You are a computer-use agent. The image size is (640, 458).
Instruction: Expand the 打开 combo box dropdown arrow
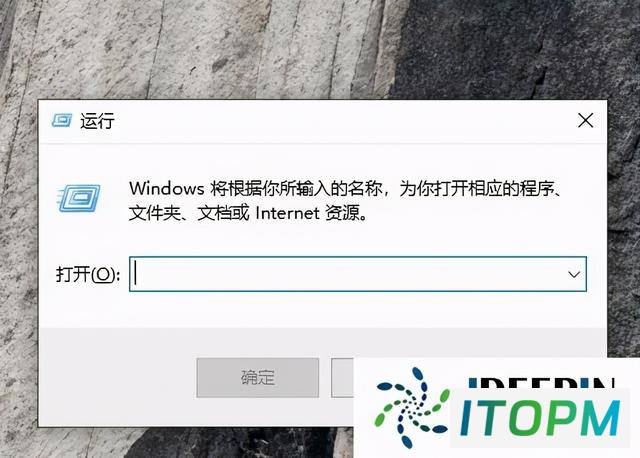pos(574,274)
